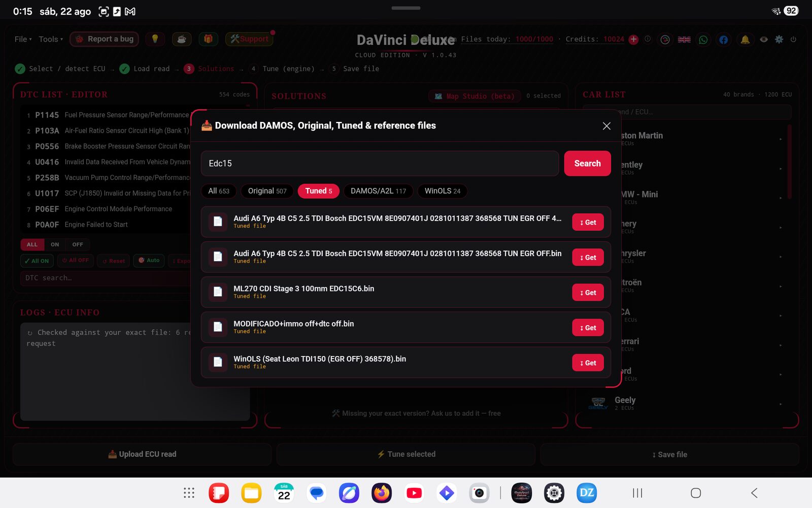The image size is (812, 508).
Task: Open the Map Studio (beta) toggle
Action: pyautogui.click(x=475, y=96)
